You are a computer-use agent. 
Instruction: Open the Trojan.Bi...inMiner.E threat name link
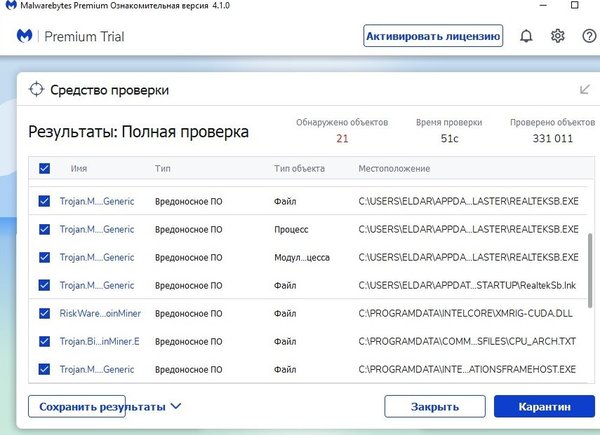(99, 341)
